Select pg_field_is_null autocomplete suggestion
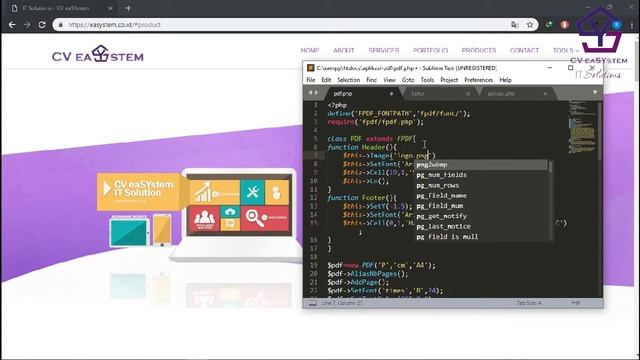 [481, 237]
